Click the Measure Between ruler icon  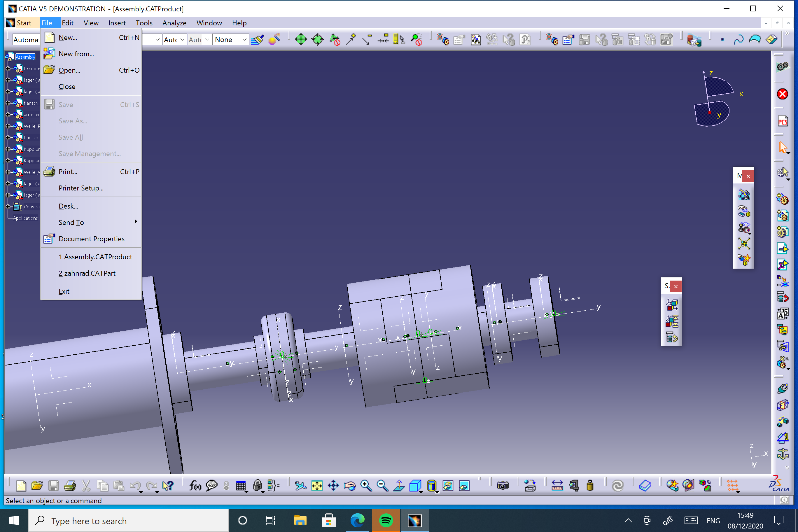557,486
